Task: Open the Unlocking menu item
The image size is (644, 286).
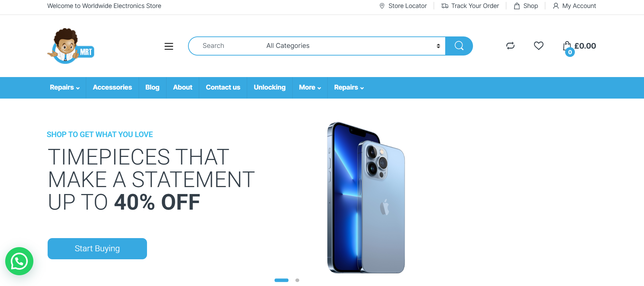Action: pyautogui.click(x=270, y=87)
